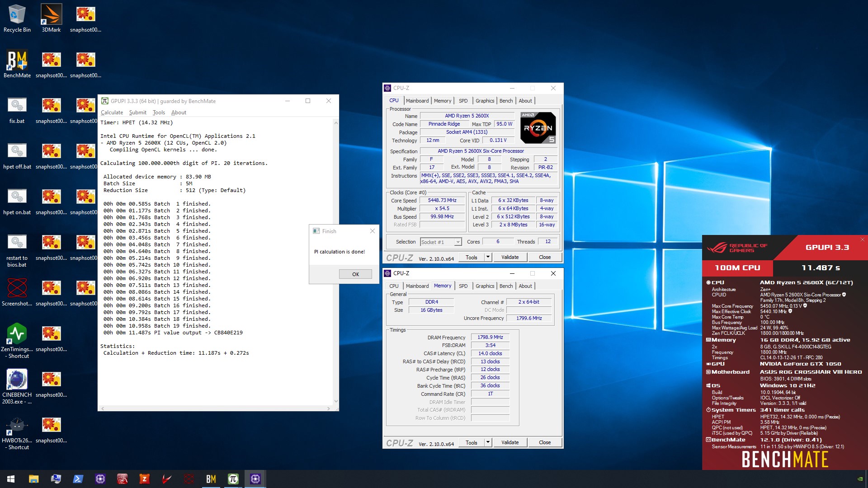
Task: Select the HWBOTx26 Shortcut desktop icon
Action: pos(17,432)
